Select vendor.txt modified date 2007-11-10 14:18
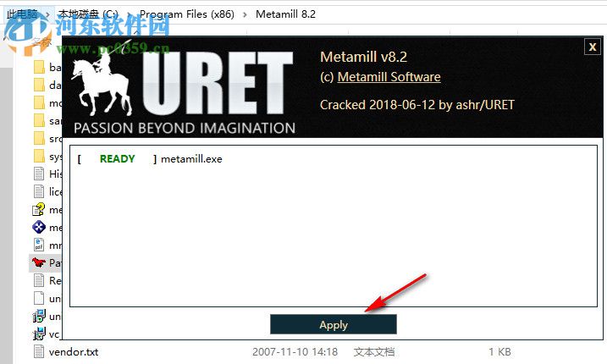607x364 pixels. tap(295, 351)
